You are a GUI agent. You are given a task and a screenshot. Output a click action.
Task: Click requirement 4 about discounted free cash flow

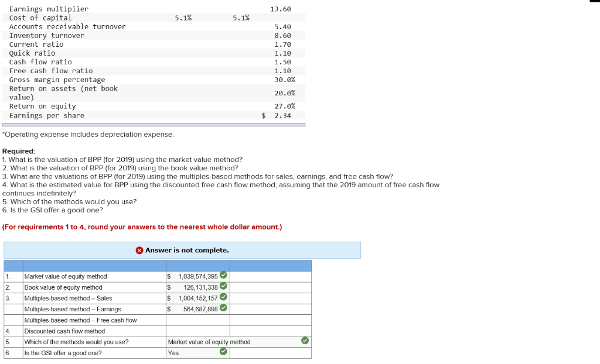click(221, 189)
